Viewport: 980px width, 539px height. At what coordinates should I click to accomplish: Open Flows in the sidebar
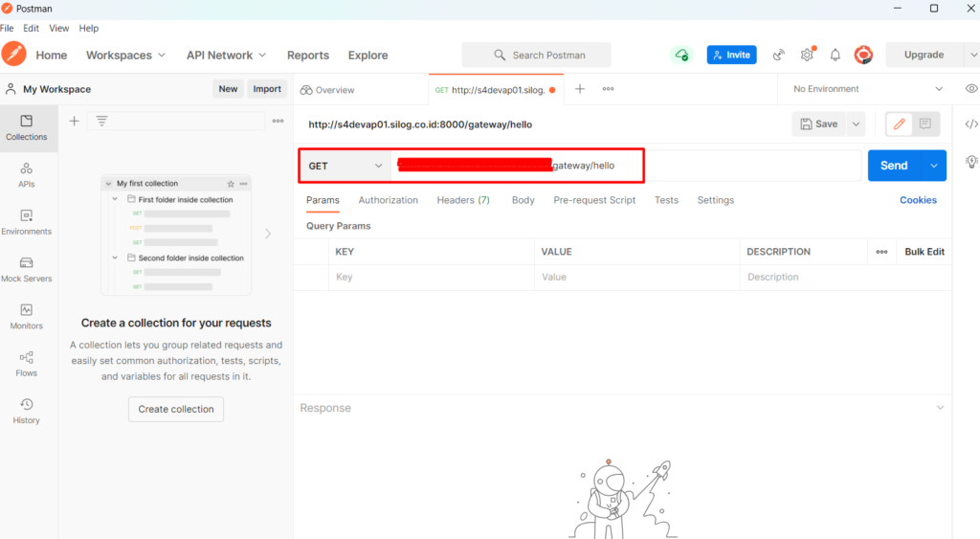pos(26,364)
